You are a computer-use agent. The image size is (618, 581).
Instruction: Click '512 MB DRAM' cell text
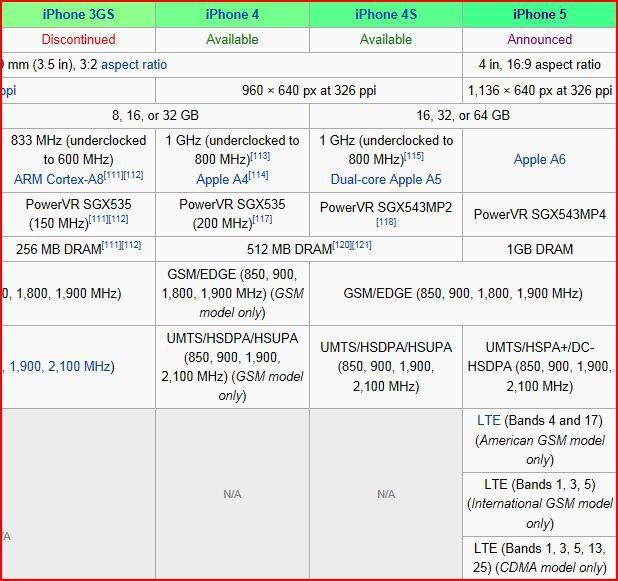click(290, 250)
